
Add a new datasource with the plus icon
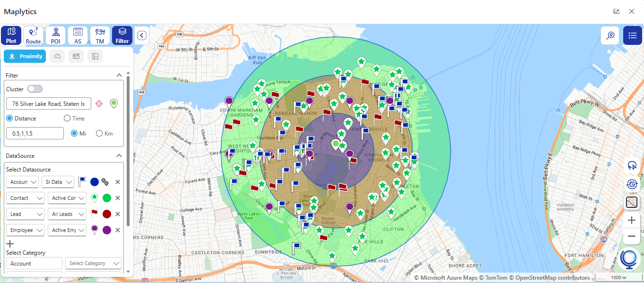pos(10,244)
